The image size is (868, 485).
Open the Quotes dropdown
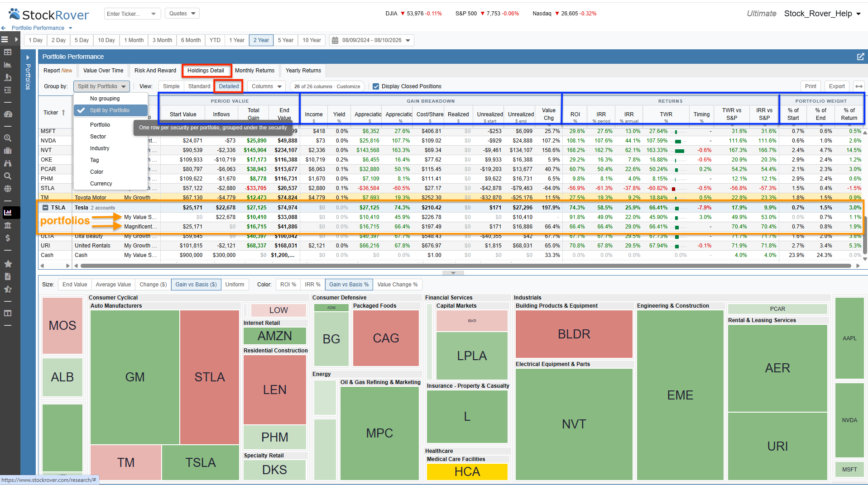pos(182,14)
